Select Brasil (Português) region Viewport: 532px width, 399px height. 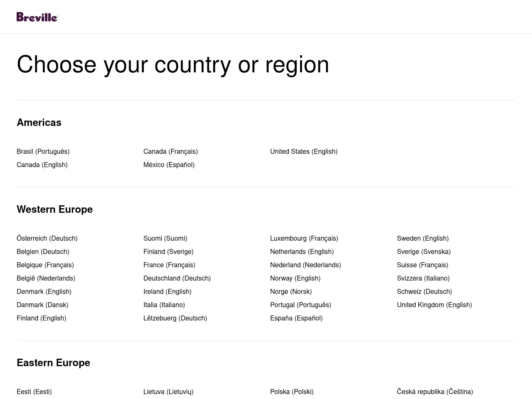(43, 152)
